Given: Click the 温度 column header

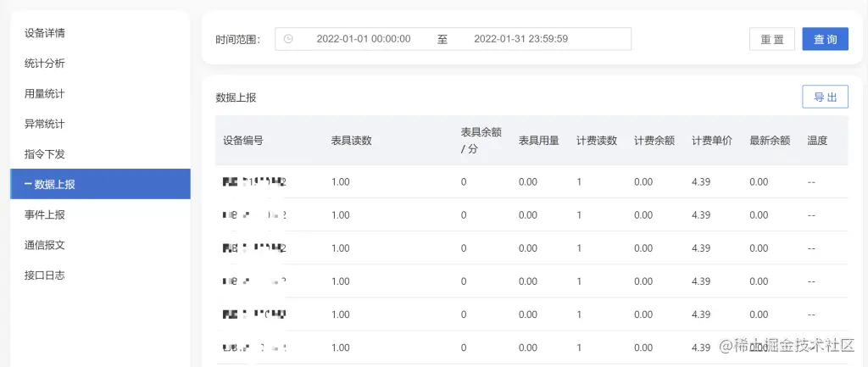Looking at the screenshot, I should 817,141.
